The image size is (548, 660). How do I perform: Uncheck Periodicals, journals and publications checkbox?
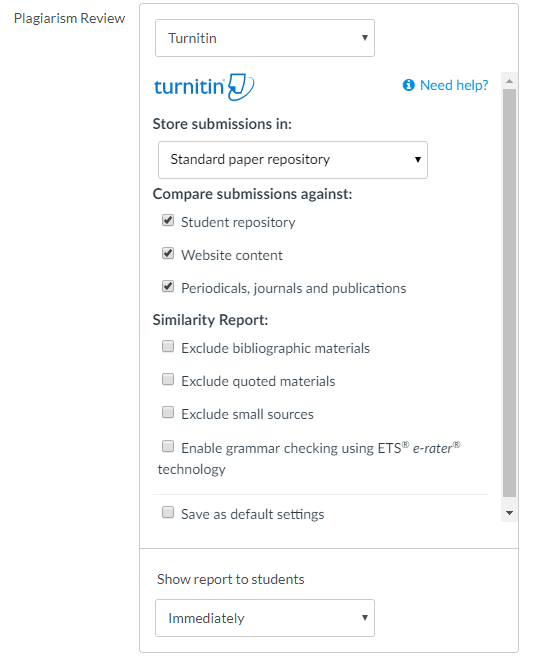[168, 286]
